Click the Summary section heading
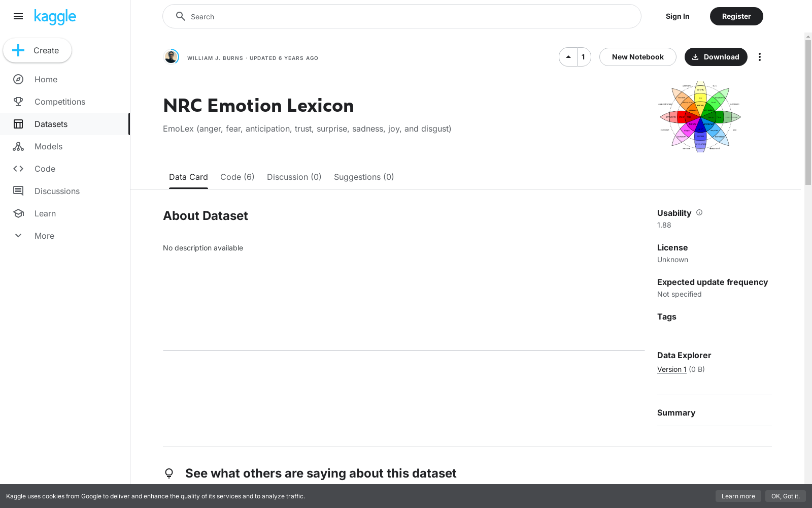Screen dimensions: 812x508 [676, 412]
